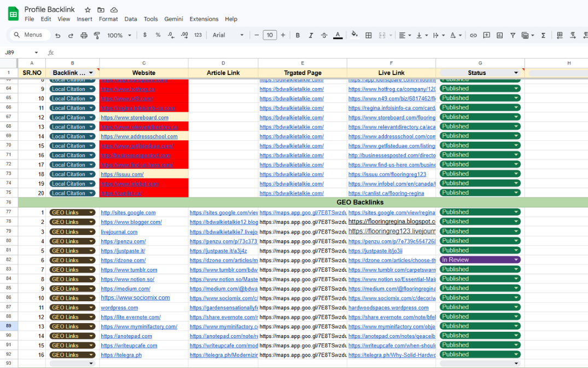Select the Paint format tool
This screenshot has width=588, height=368.
97,35
